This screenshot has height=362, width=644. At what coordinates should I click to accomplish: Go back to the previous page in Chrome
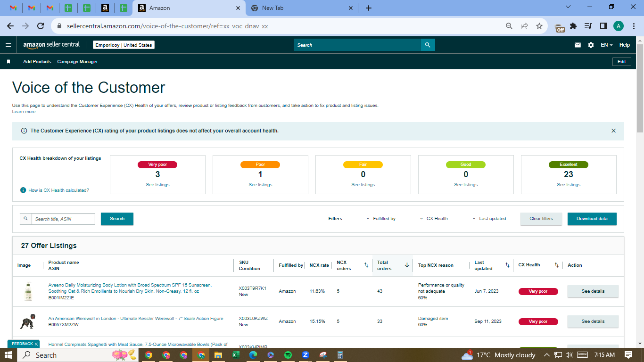(10, 26)
